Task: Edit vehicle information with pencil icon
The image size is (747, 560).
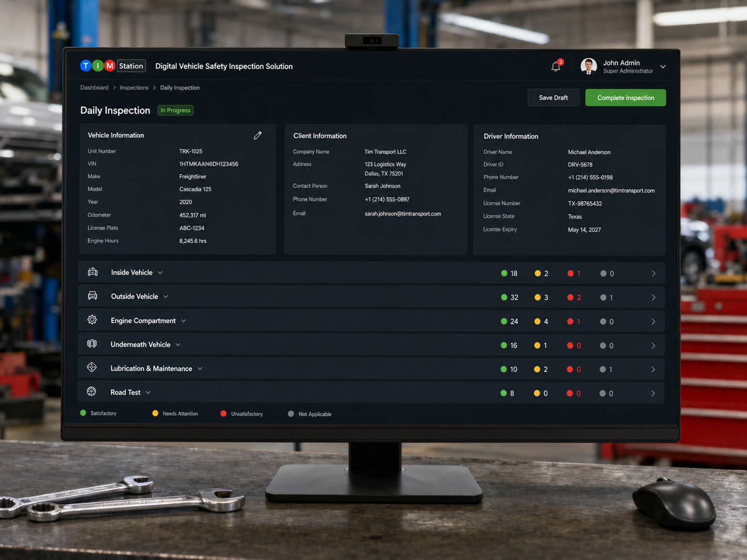Action: [x=258, y=135]
